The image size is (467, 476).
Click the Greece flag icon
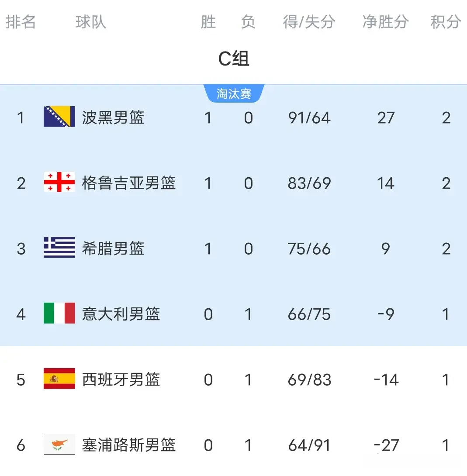point(59,248)
